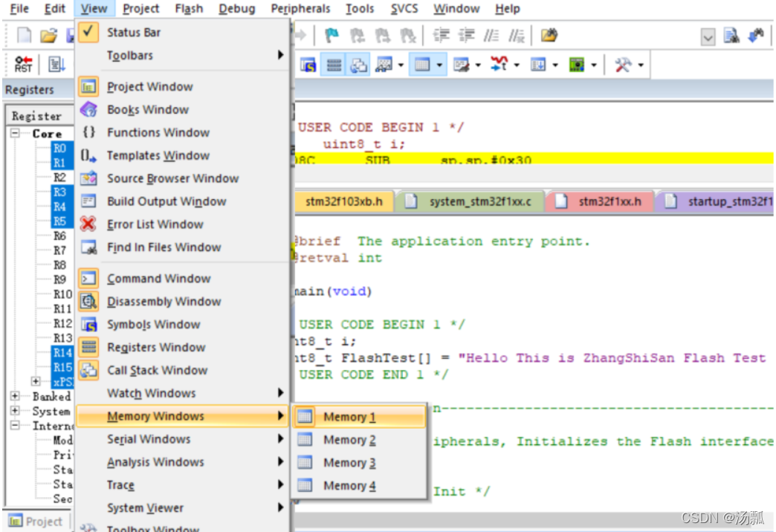The width and height of the screenshot is (776, 532).
Task: Click the bookmark flag toolbar icon
Action: click(332, 35)
